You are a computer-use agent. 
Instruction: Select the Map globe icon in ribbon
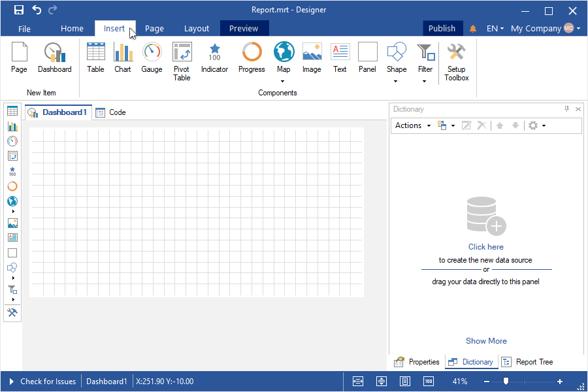click(x=284, y=52)
